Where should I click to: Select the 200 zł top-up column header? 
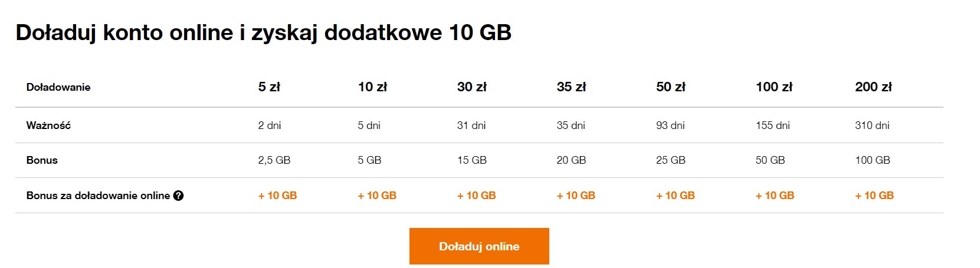point(873,87)
